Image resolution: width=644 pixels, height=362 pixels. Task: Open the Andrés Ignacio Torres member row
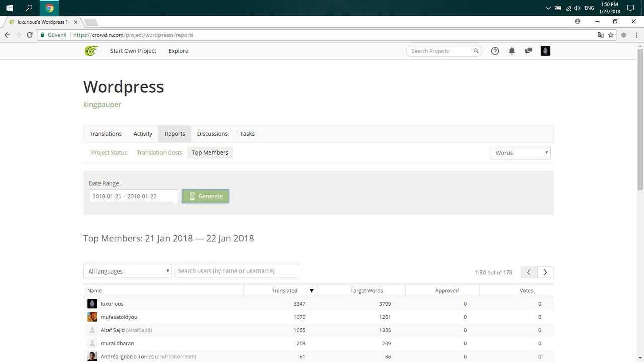(318, 356)
